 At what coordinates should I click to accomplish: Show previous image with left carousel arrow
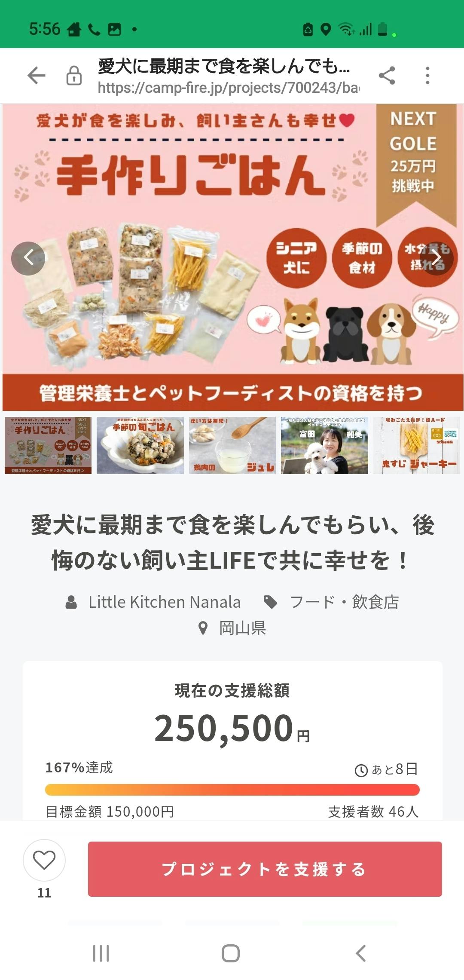[x=28, y=258]
